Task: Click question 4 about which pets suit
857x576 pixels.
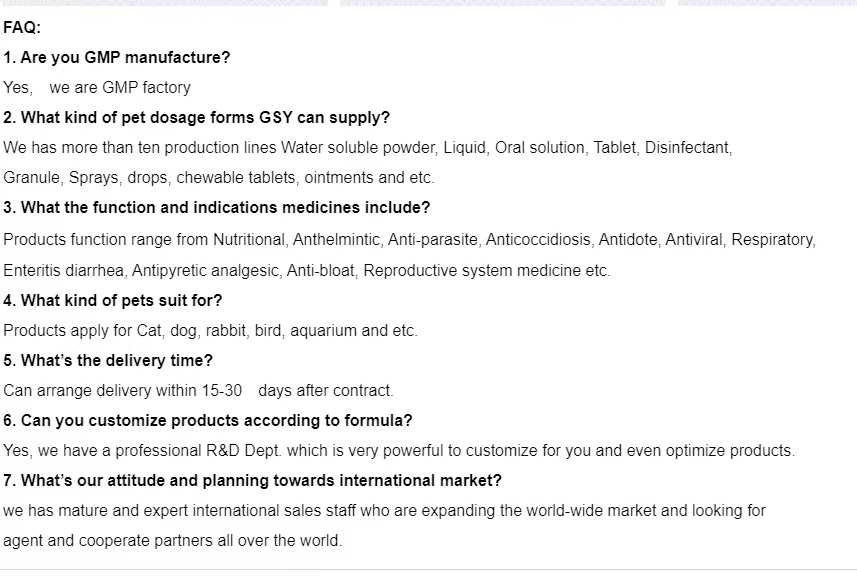Action: [x=113, y=300]
